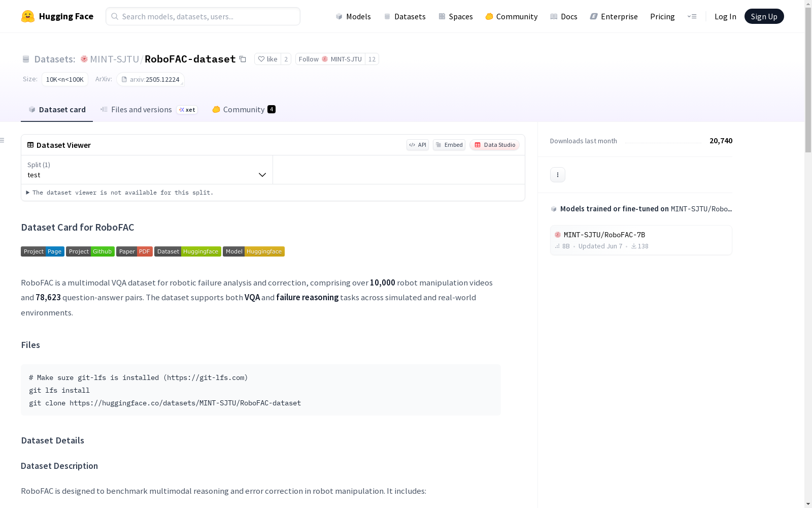Click the follower count 12

(x=372, y=59)
